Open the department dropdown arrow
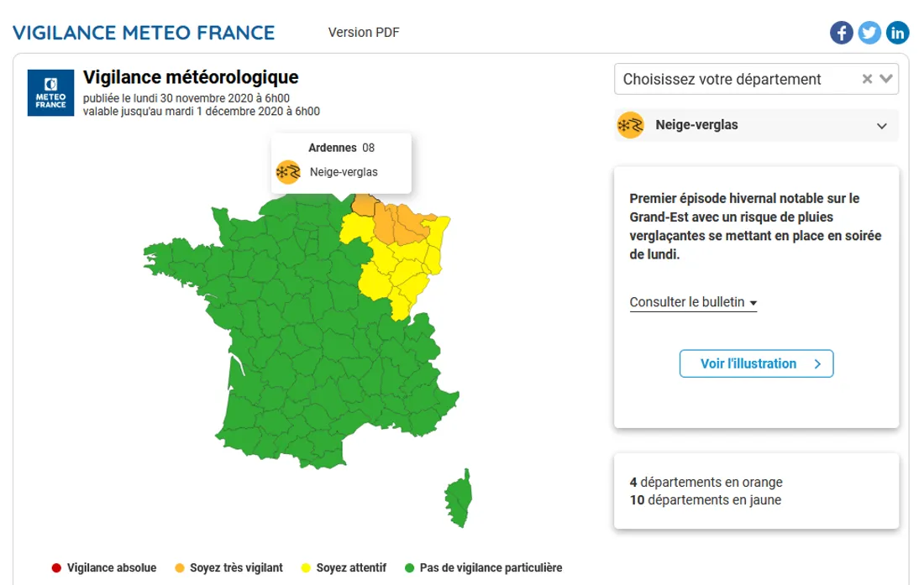 (x=886, y=80)
